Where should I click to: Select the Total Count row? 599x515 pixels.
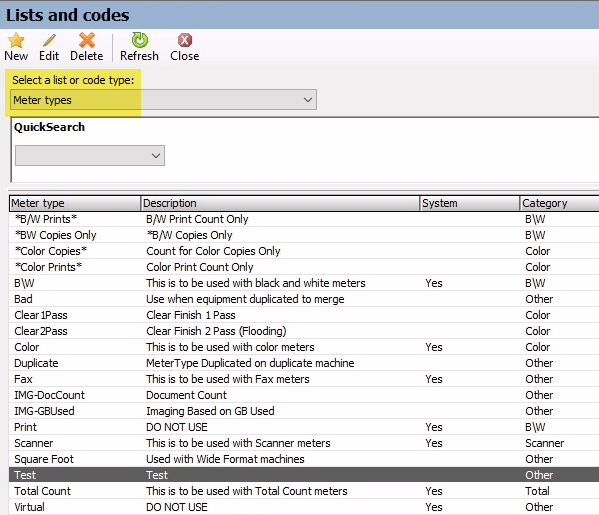pos(304,491)
